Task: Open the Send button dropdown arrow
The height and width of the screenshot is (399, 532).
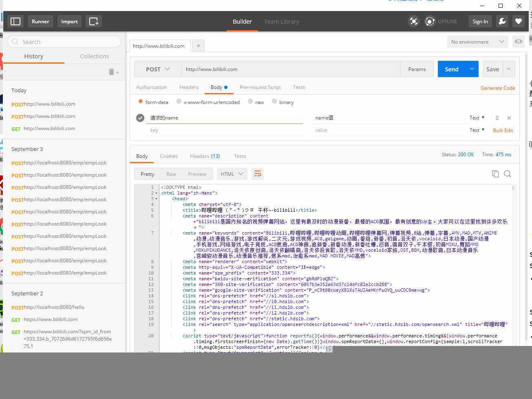Action: point(472,69)
